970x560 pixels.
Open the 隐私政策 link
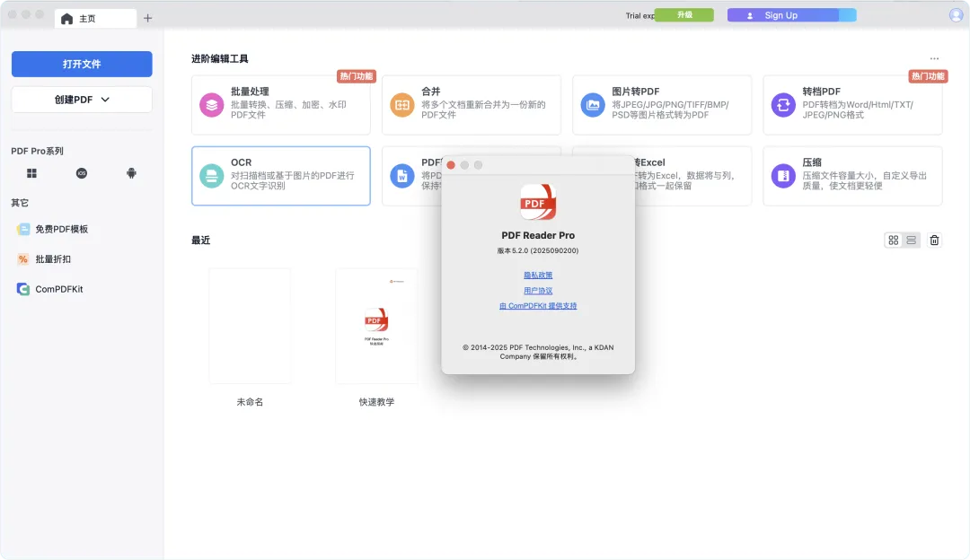click(538, 275)
